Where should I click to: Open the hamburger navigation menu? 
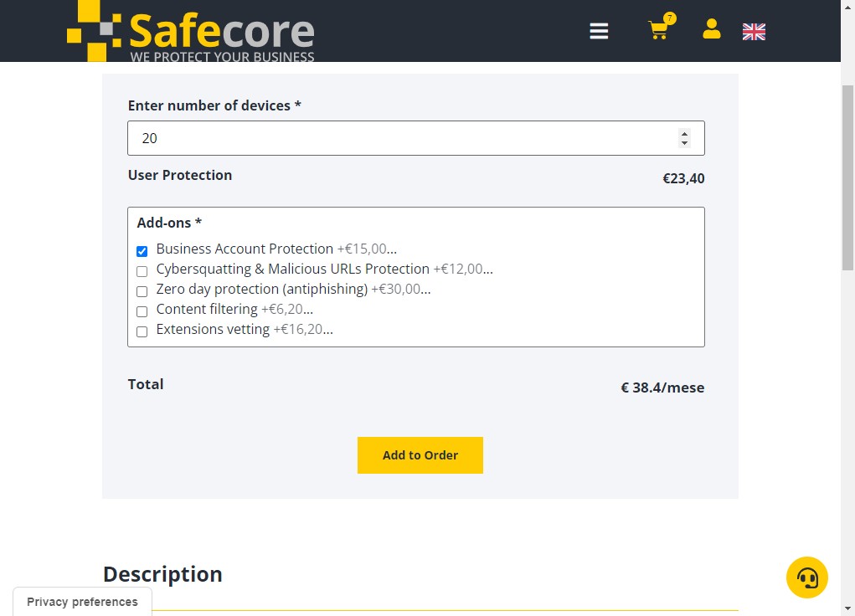pos(599,31)
